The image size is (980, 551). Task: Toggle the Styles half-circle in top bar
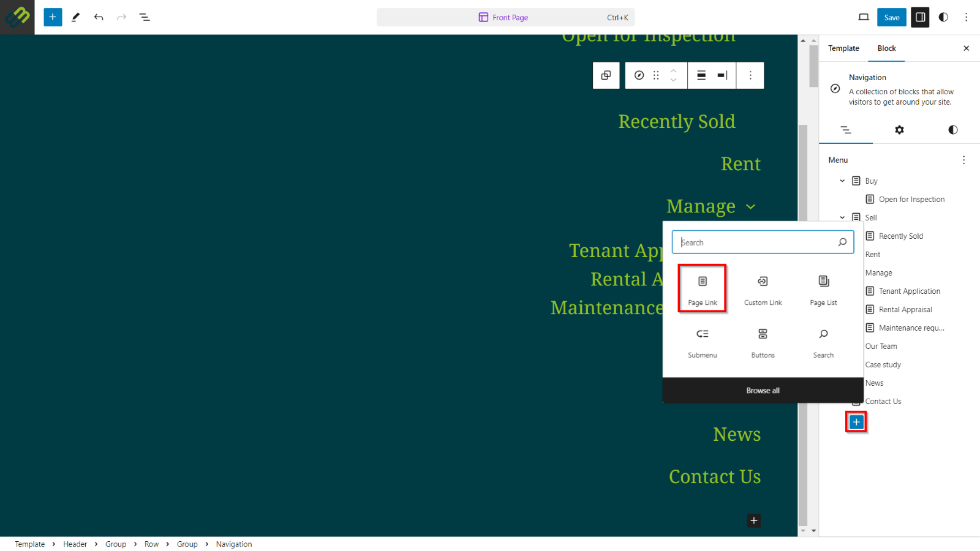click(943, 17)
